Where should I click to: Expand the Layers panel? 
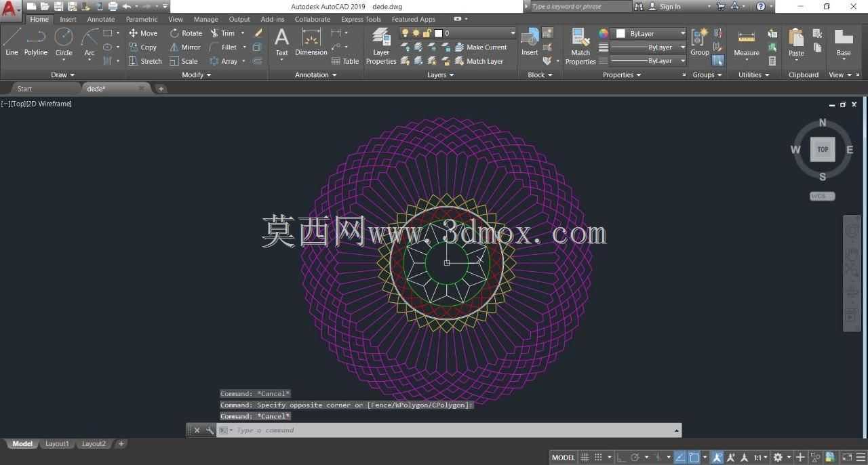click(x=440, y=75)
